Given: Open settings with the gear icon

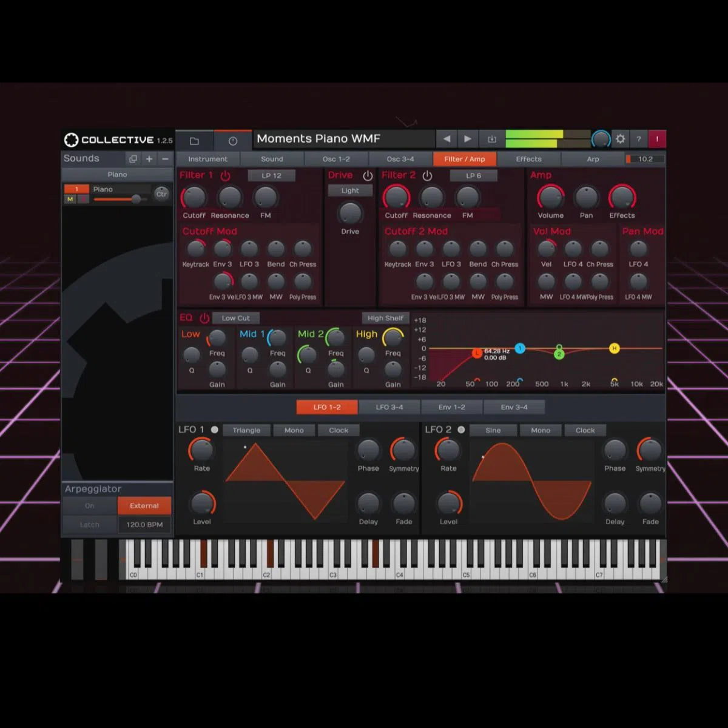Looking at the screenshot, I should point(620,139).
